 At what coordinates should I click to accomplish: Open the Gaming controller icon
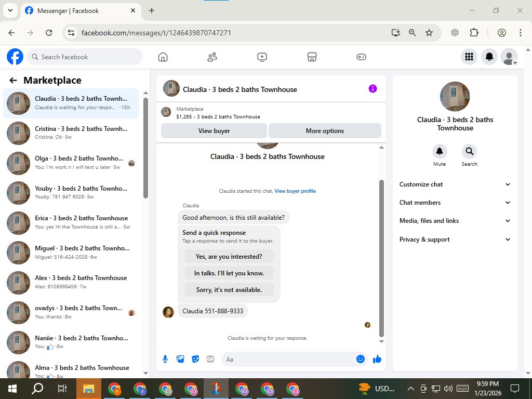coord(362,57)
